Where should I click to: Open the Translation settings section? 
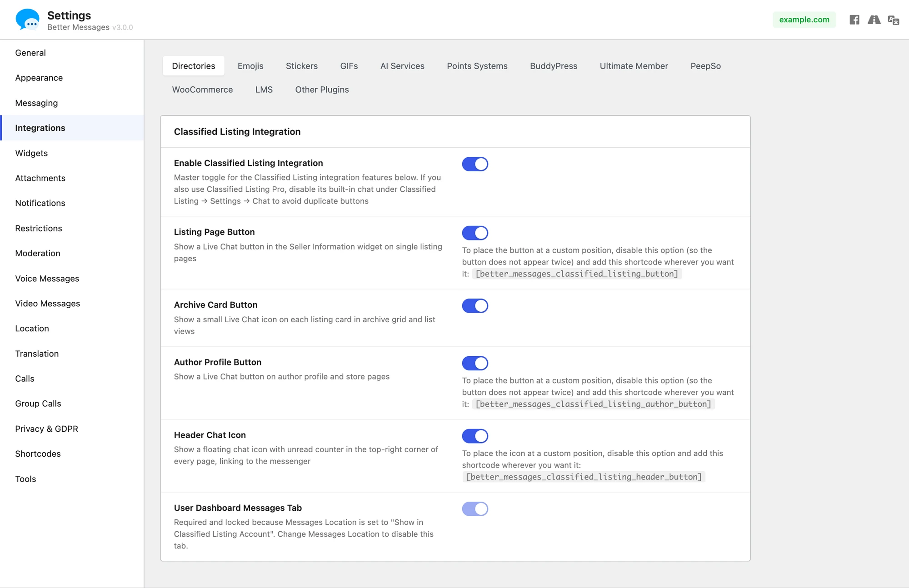(x=72, y=354)
